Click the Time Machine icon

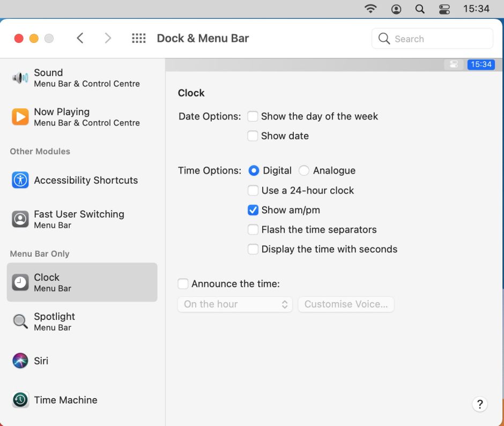click(x=20, y=400)
